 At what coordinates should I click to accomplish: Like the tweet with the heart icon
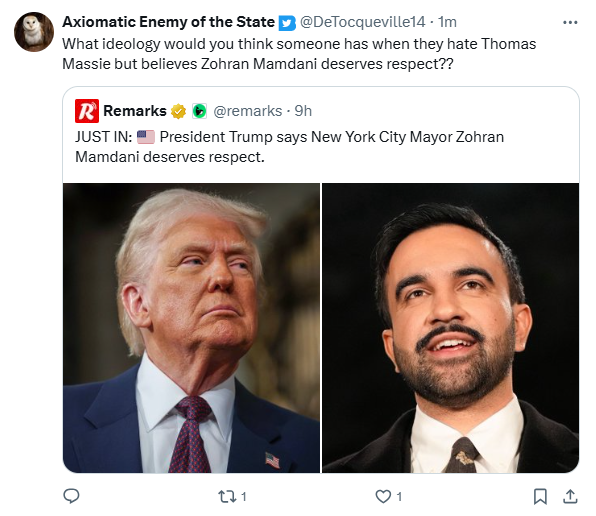[383, 497]
